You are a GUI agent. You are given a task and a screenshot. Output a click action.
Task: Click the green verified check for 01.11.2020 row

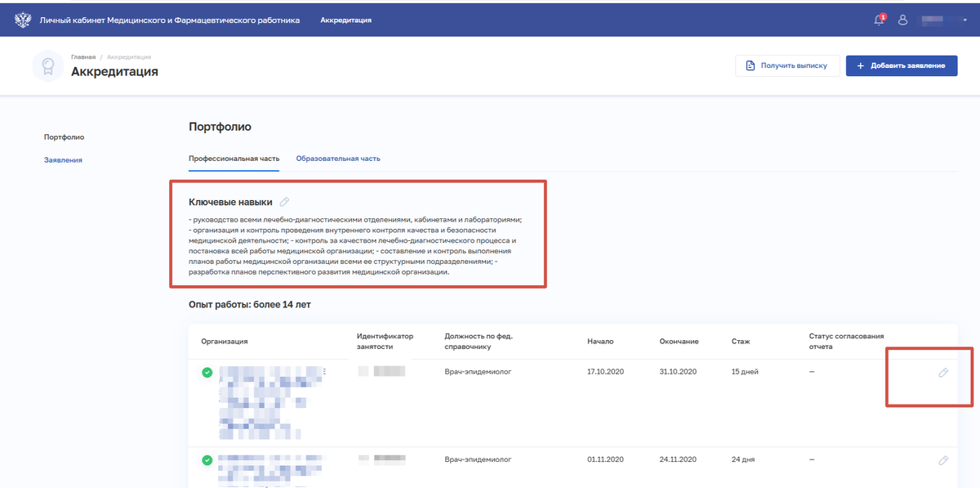click(x=207, y=461)
